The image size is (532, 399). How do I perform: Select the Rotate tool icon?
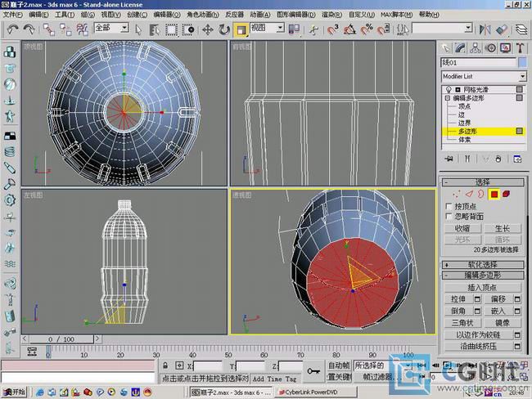[x=224, y=29]
